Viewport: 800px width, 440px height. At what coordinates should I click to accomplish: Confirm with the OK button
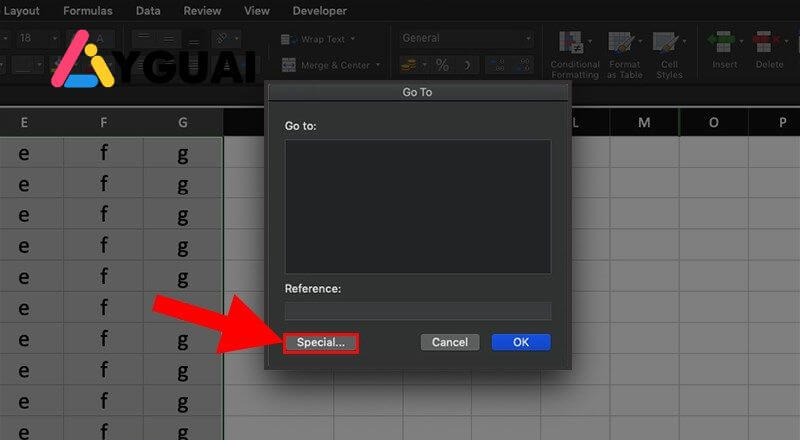click(x=520, y=342)
